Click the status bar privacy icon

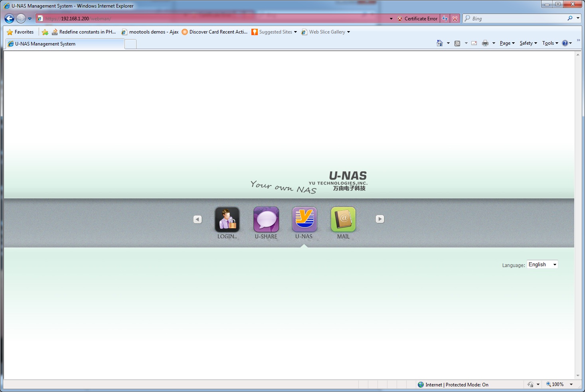pos(530,385)
